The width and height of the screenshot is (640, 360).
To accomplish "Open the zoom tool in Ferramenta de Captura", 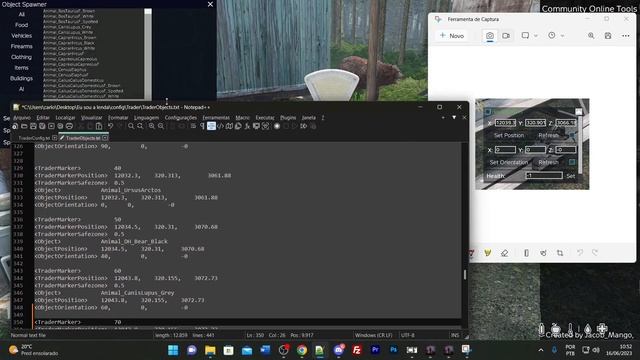I will pyautogui.click(x=591, y=36).
